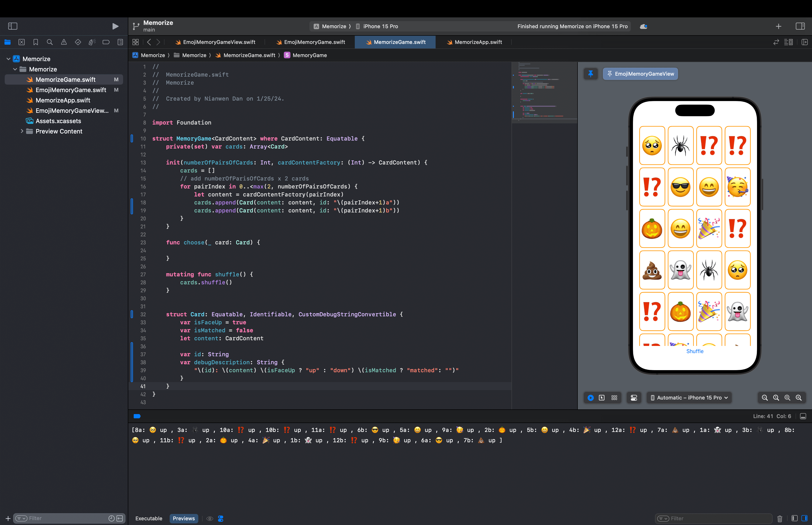
Task: Toggle the console pane view
Action: coord(804,518)
